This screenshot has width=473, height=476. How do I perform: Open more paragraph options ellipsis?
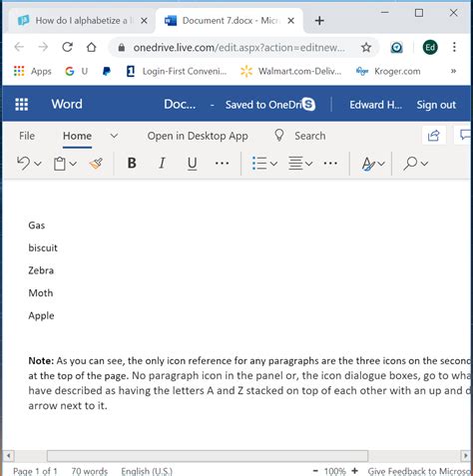(330, 164)
